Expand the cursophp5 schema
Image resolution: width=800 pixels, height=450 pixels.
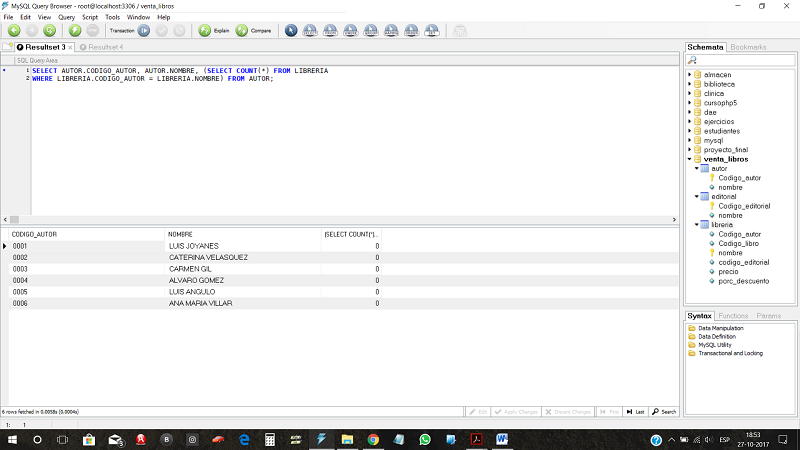[x=690, y=103]
